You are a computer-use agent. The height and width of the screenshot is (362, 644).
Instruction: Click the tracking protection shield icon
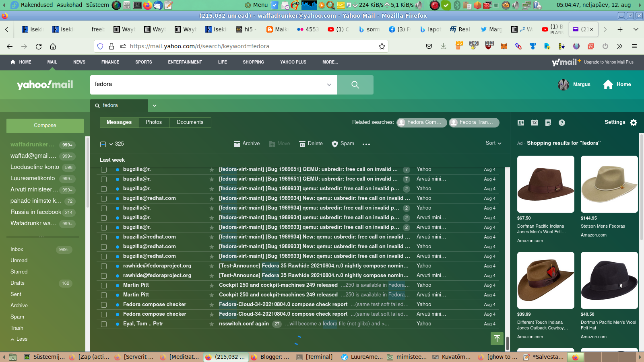pyautogui.click(x=100, y=46)
